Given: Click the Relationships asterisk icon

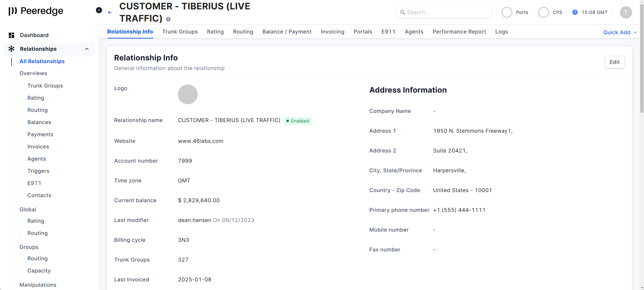Looking at the screenshot, I should [11, 49].
